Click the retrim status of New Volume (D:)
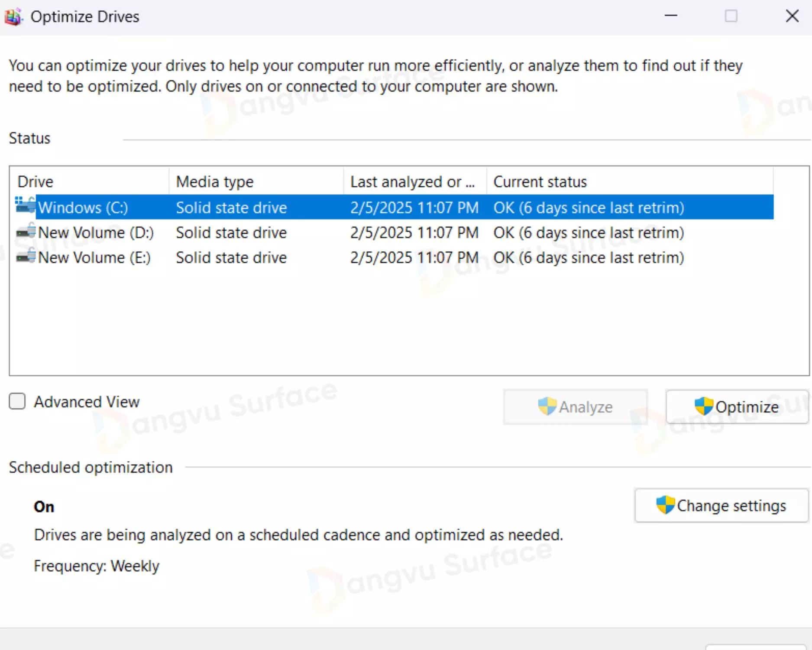The image size is (812, 650). (x=589, y=233)
